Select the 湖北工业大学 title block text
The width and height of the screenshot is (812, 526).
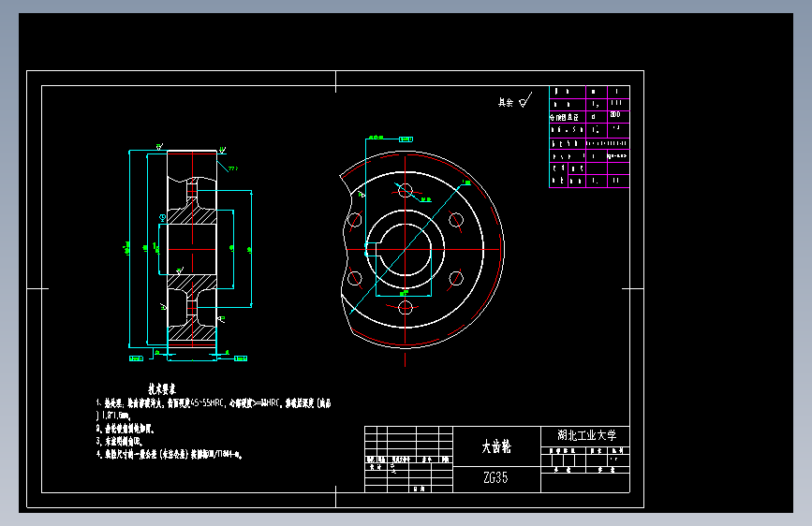point(586,435)
